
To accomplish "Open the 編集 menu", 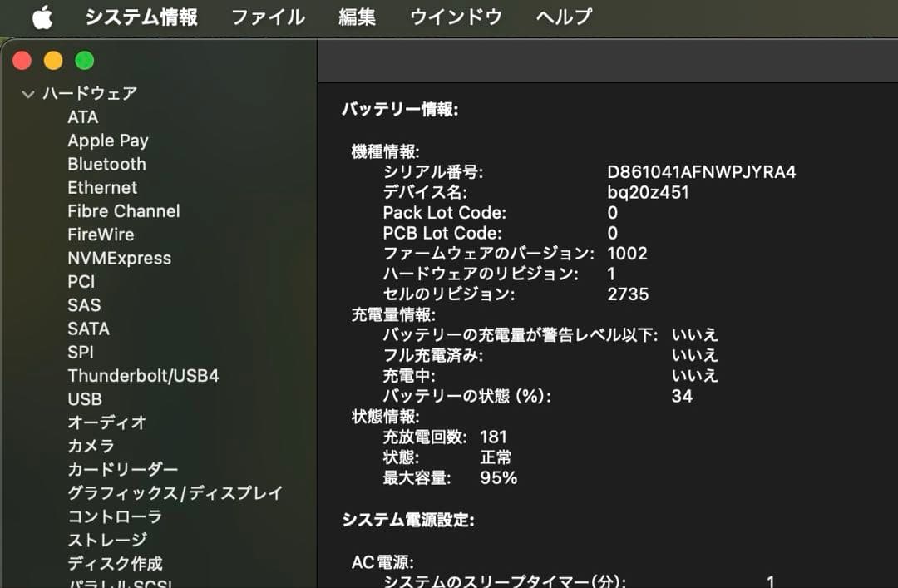I will click(x=358, y=16).
